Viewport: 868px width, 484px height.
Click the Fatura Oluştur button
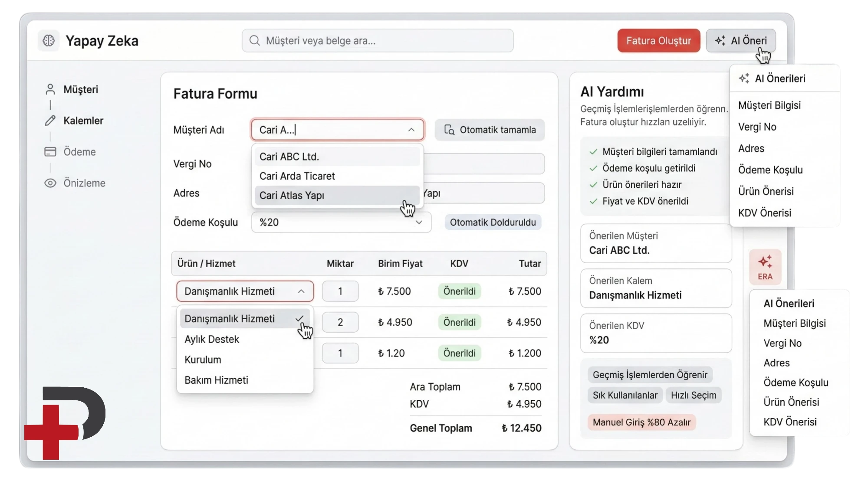coord(658,41)
